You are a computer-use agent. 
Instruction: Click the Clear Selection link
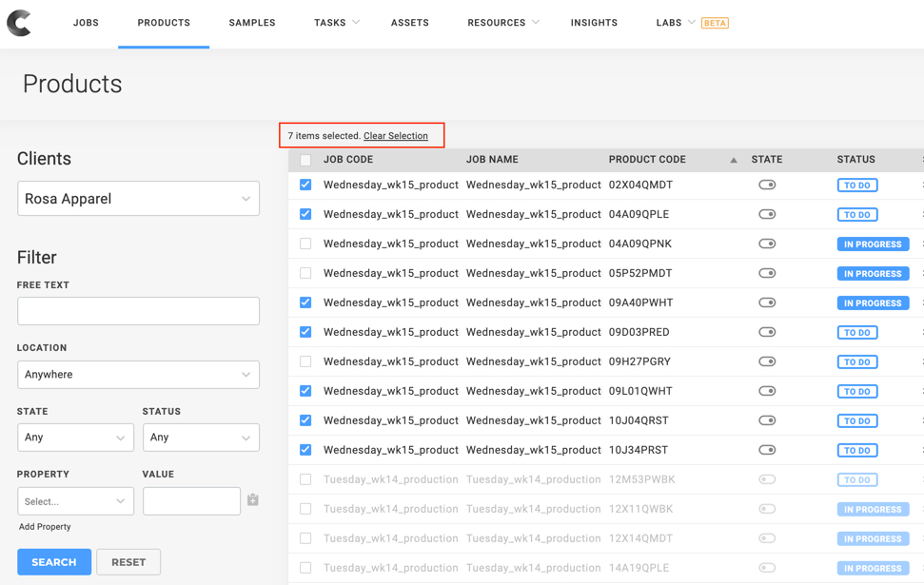point(395,136)
